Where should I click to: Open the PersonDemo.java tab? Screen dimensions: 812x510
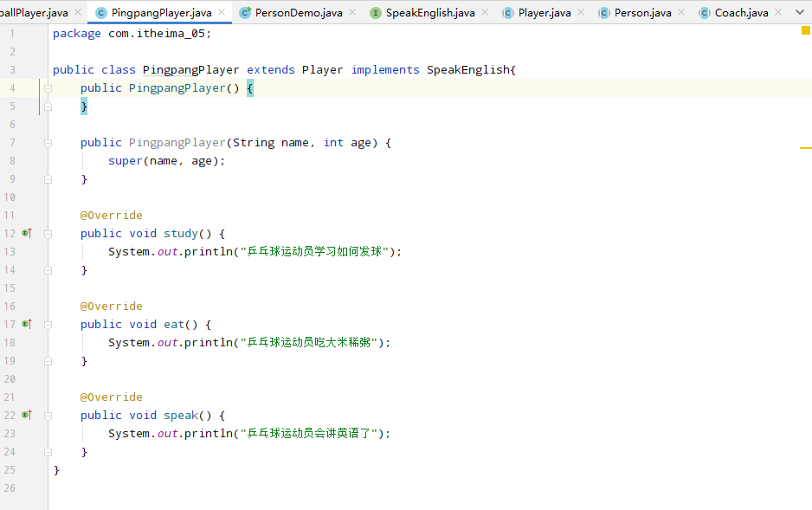click(299, 12)
